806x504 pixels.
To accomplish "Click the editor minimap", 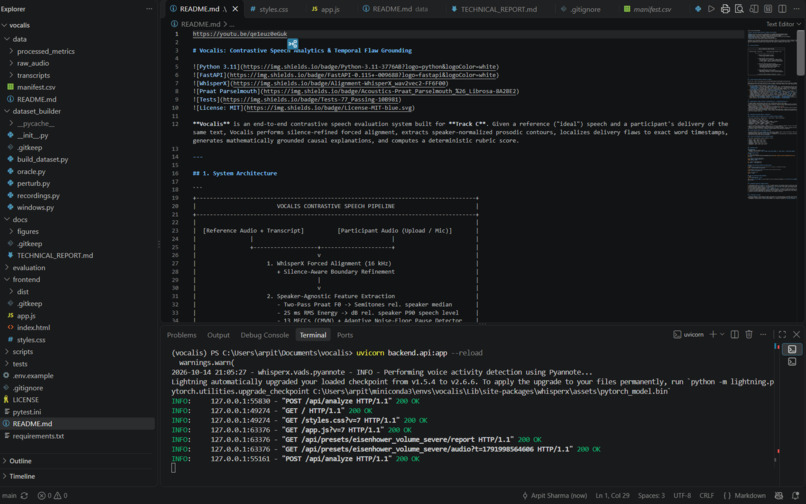I will tap(771, 113).
